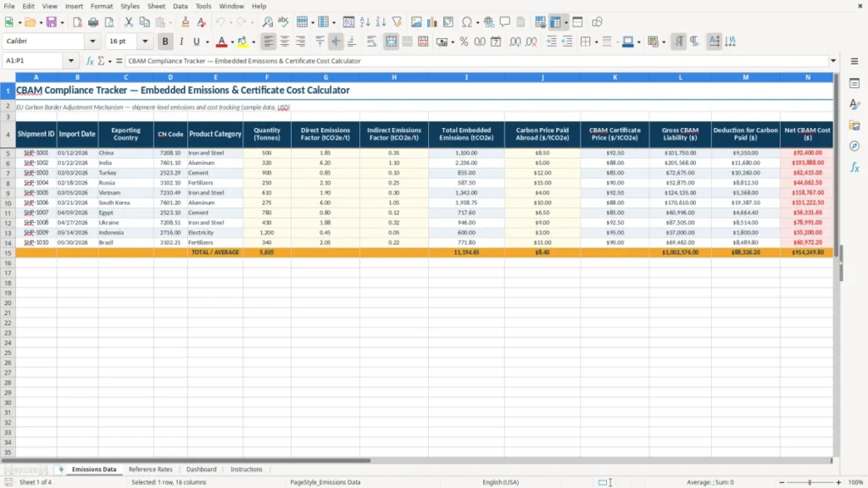
Task: Open the Tools menu
Action: point(203,6)
